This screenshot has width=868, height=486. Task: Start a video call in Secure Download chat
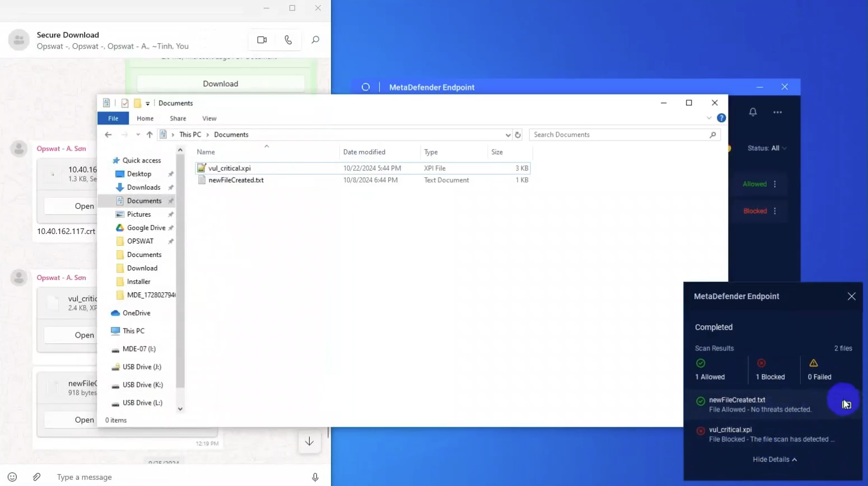[x=262, y=40]
